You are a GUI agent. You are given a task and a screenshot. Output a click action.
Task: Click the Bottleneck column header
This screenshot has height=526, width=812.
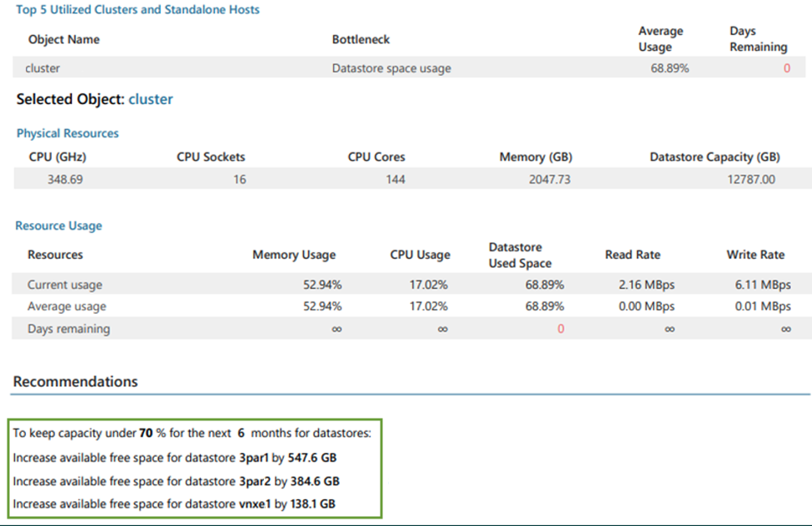(361, 39)
